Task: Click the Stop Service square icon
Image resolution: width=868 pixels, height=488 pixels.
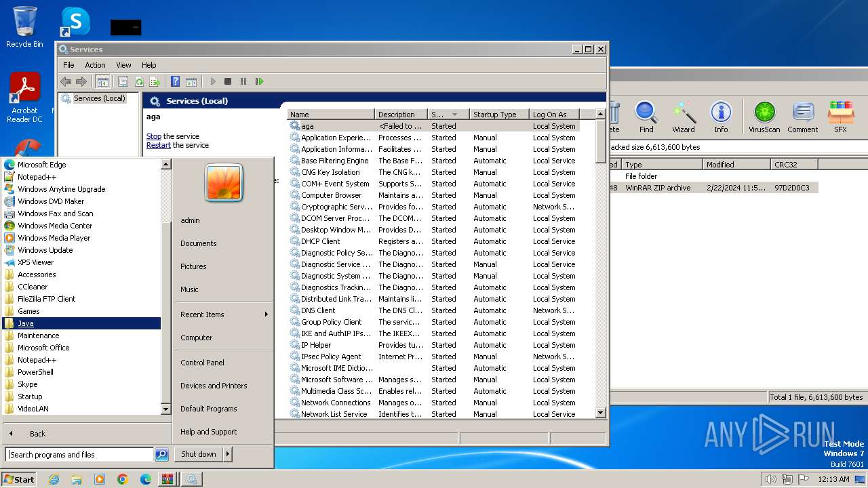Action: coord(228,81)
